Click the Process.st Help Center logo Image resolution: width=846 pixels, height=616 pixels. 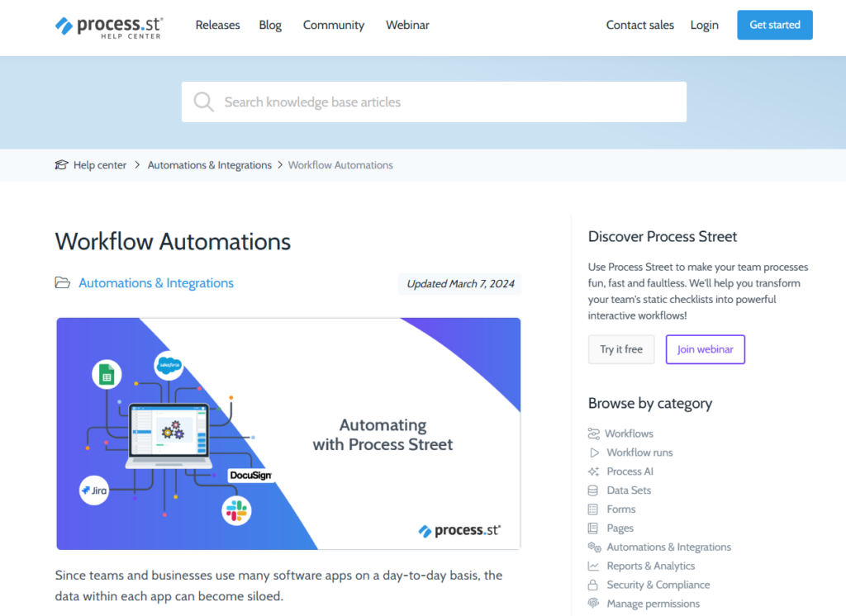tap(108, 26)
